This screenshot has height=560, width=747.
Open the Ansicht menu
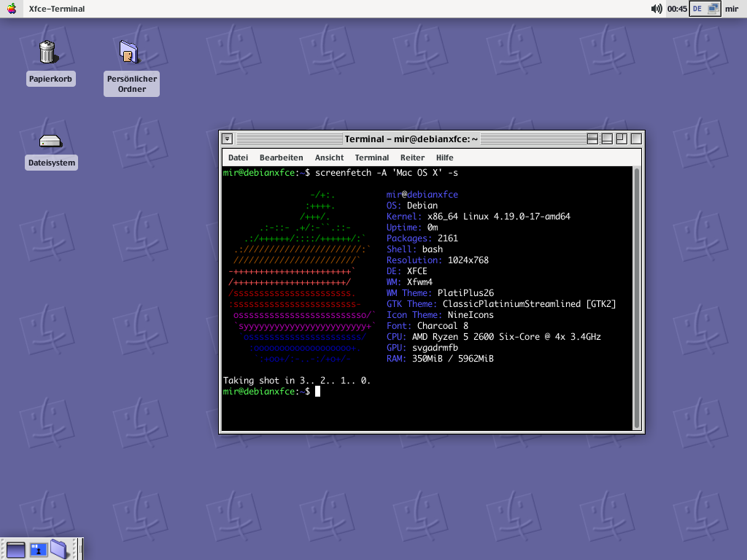329,157
